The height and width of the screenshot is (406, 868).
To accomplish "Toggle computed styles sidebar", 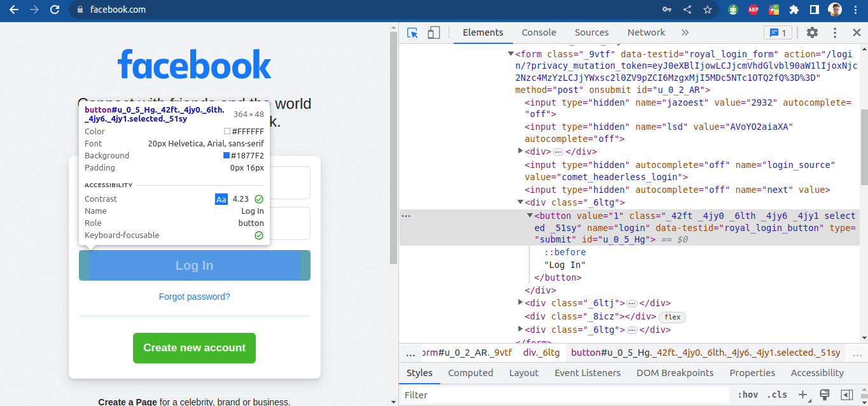I will click(x=846, y=395).
